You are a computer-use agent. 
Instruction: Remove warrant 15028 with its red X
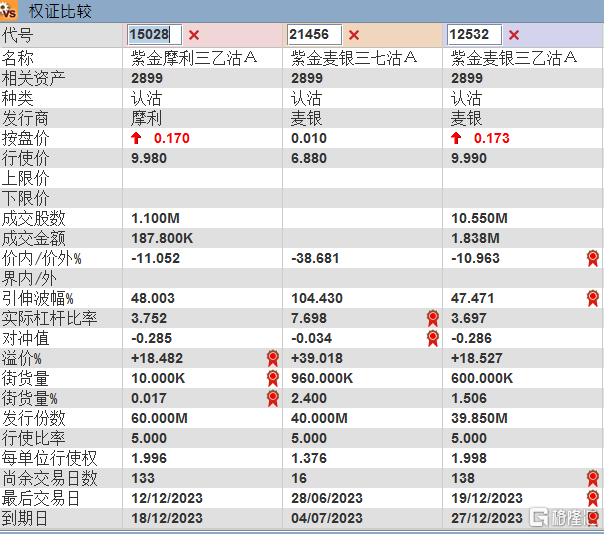[x=194, y=35]
